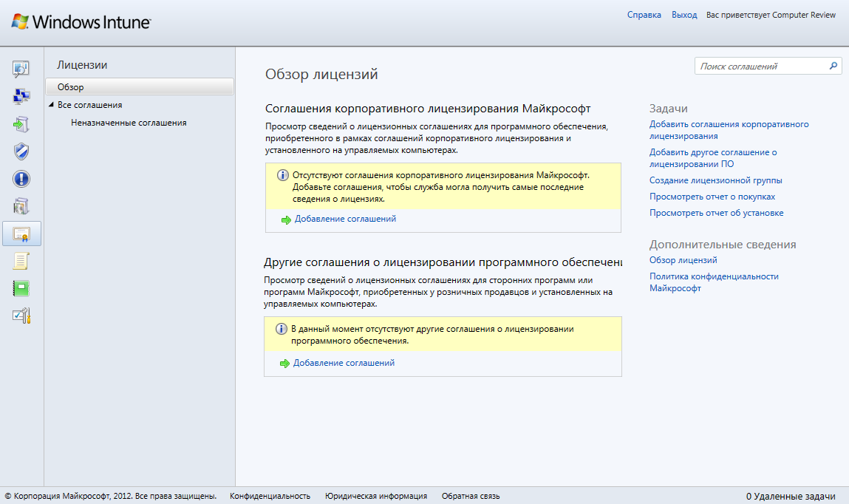Open the Alerts exclamation icon
The image size is (849, 504).
[x=21, y=179]
